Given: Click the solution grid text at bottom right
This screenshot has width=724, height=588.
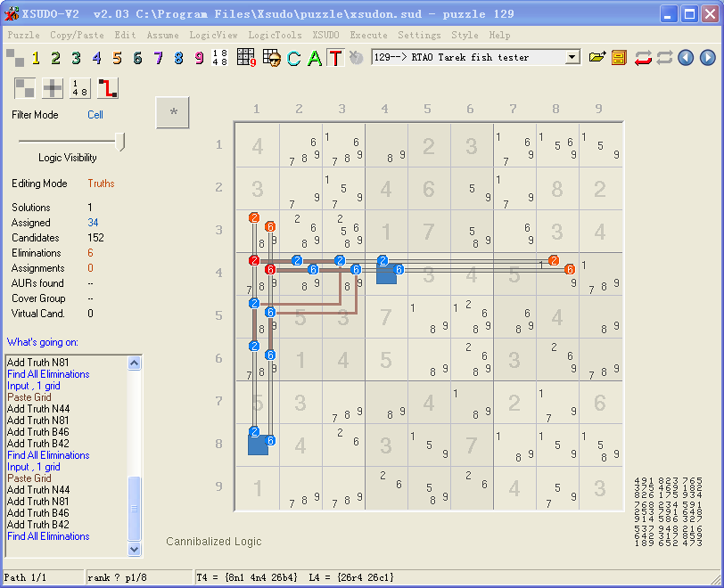Looking at the screenshot, I should 668,512.
